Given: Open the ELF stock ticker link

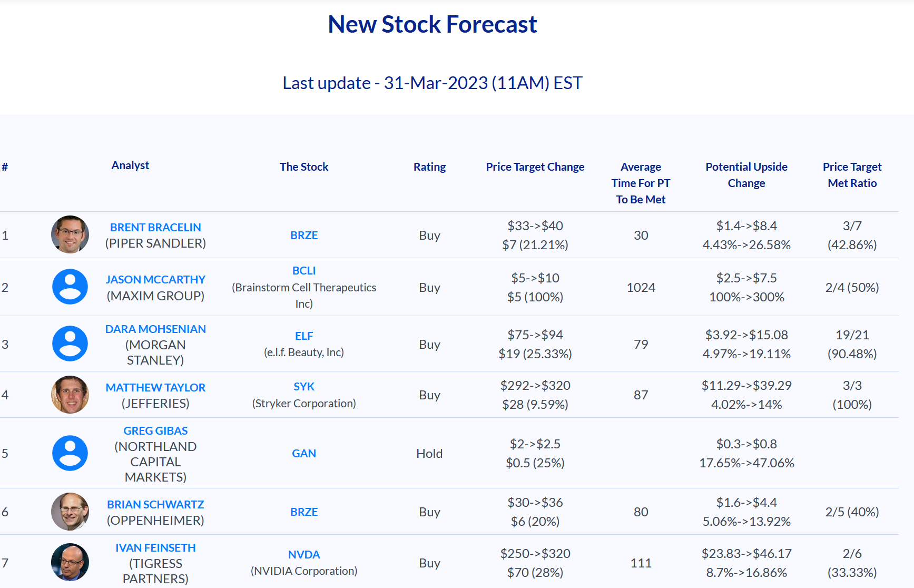Looking at the screenshot, I should [x=304, y=336].
